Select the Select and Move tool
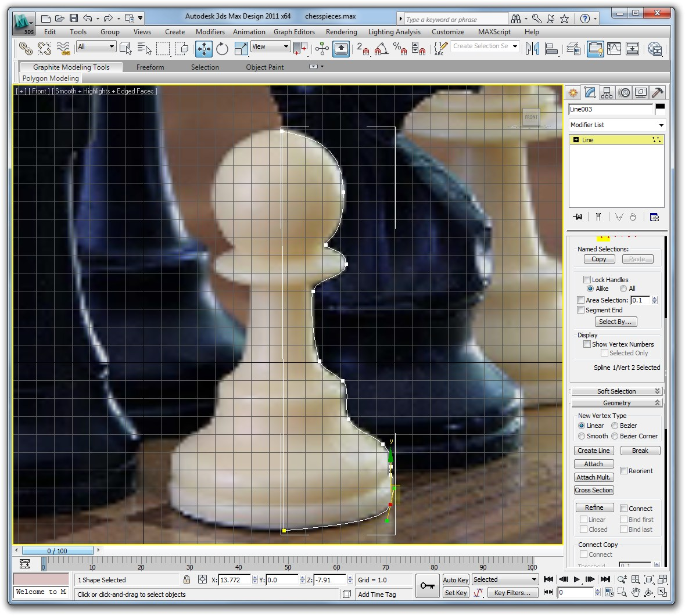The image size is (685, 616). coord(204,49)
